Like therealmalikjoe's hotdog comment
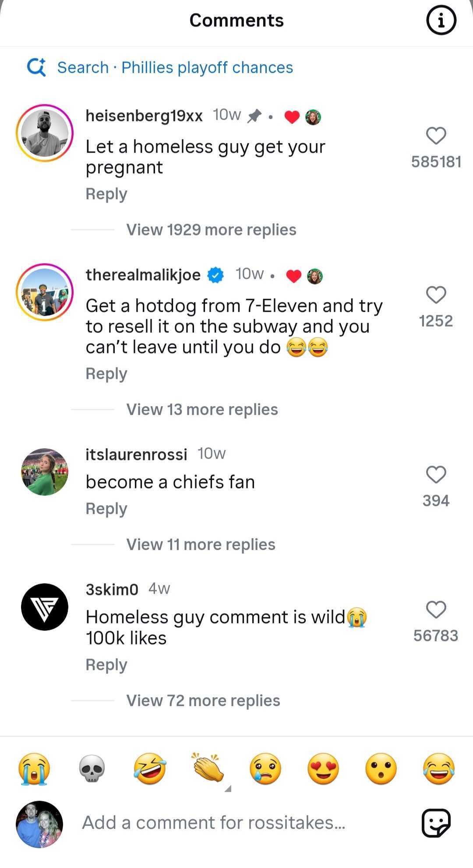 (x=436, y=295)
